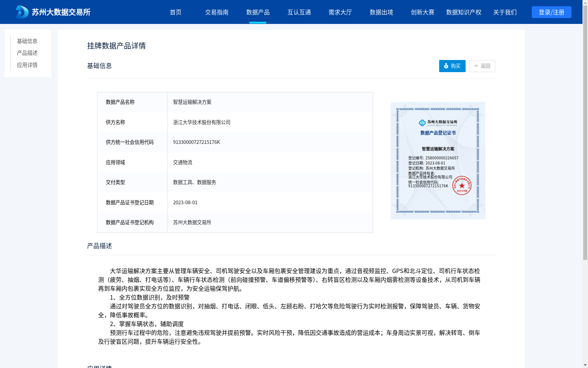Go to 需求大厅 page
The image size is (588, 368).
340,12
